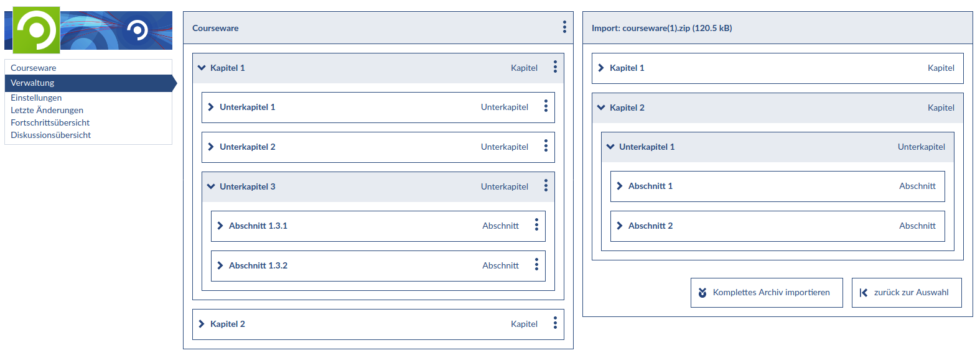Open three-dot menu for Courseware Kapitel 2

click(x=555, y=323)
